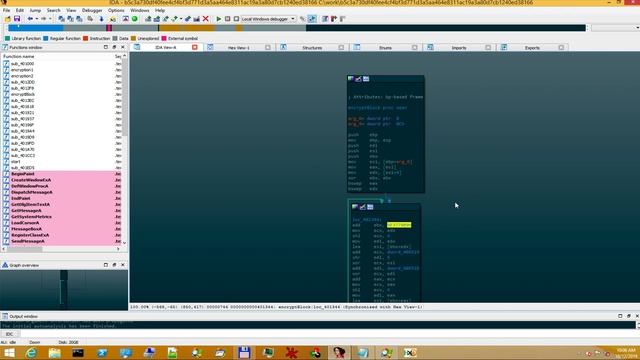Click the IDC button in output window

click(9, 334)
